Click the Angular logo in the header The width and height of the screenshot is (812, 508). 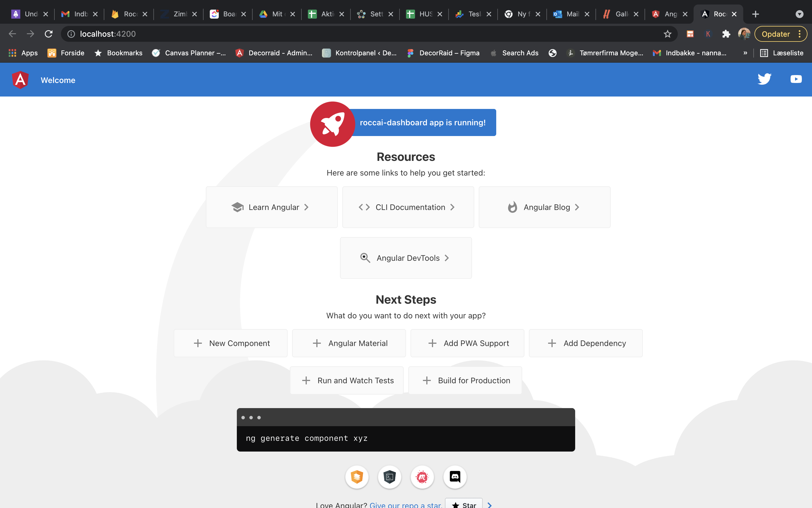[20, 80]
